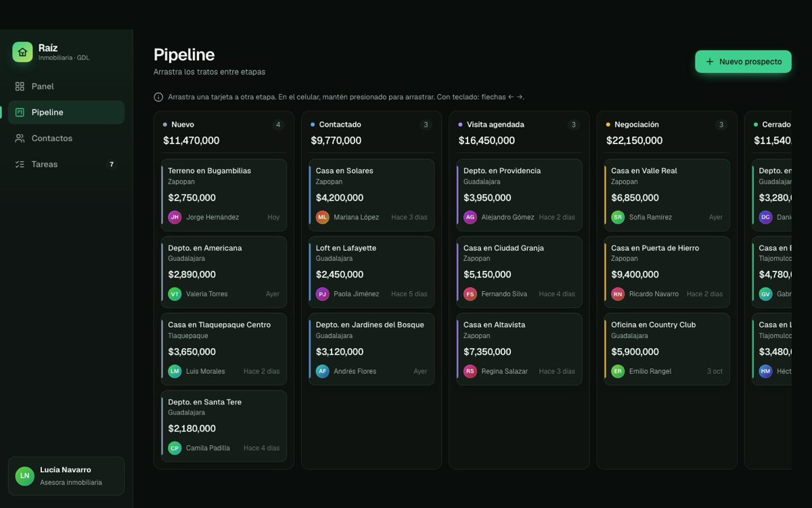Image resolution: width=812 pixels, height=508 pixels.
Task: Click the Inmobiliaria · GDL subtitle
Action: coord(64,58)
